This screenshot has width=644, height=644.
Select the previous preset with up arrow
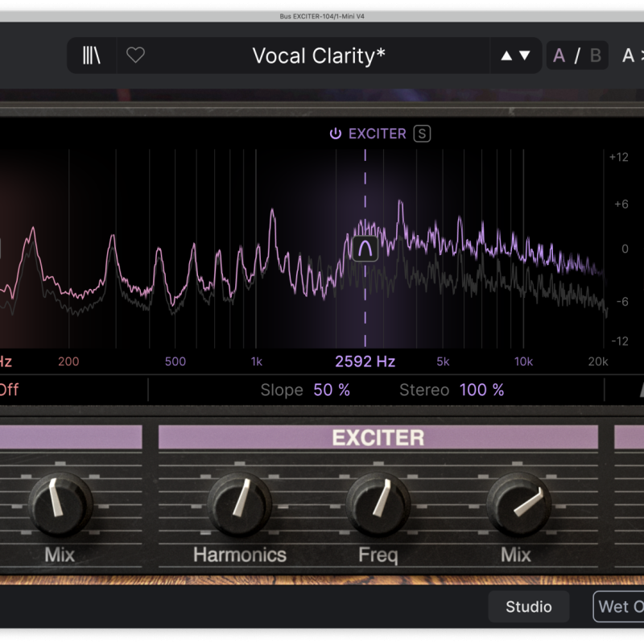point(506,56)
